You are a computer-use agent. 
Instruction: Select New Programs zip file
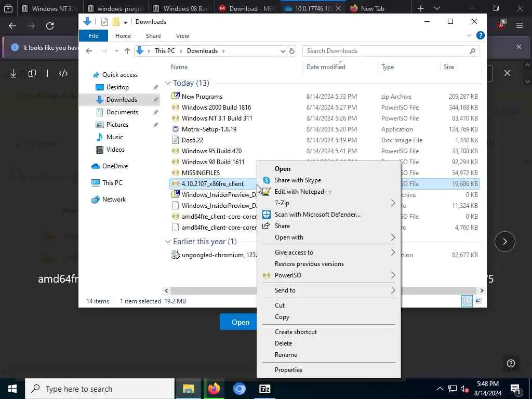pyautogui.click(x=202, y=97)
